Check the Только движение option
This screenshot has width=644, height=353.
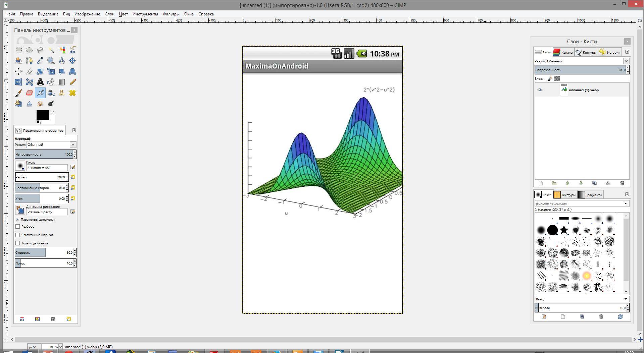point(18,243)
